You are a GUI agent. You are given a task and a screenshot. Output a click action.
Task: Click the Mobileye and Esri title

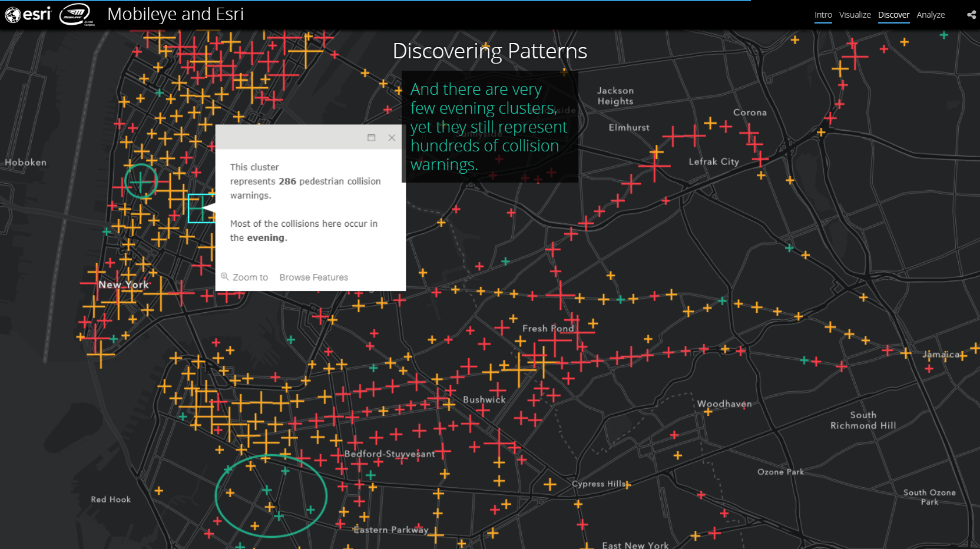pos(176,14)
